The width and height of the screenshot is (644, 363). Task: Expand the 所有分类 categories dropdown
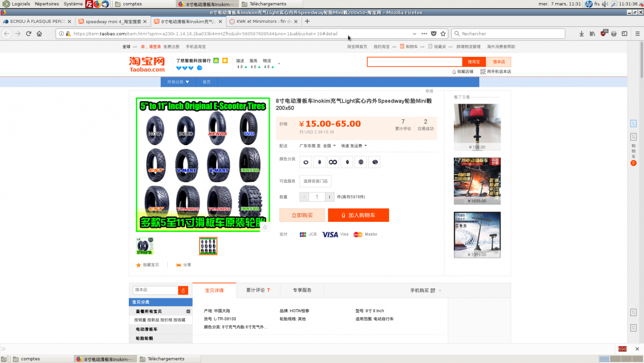pyautogui.click(x=178, y=82)
